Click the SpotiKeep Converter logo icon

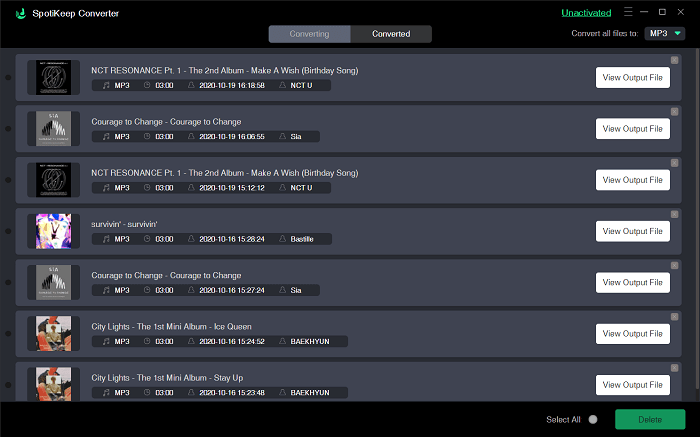tap(21, 13)
